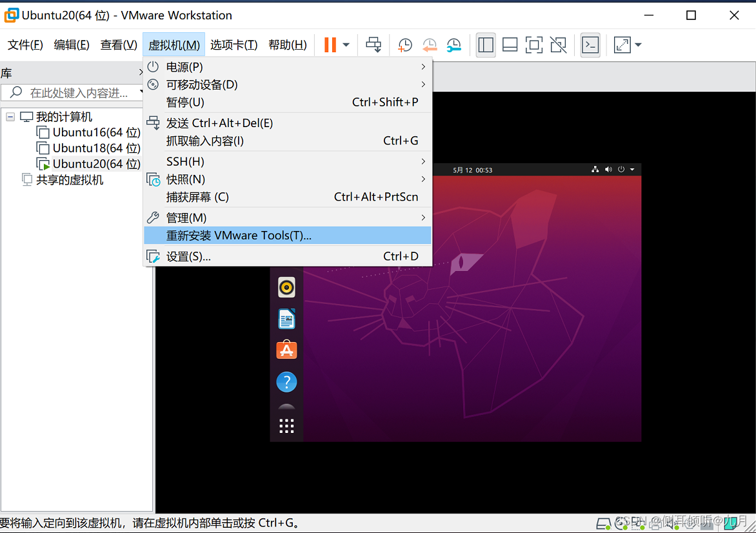
Task: Click the guest clock 5月 12 00:53
Action: point(472,170)
